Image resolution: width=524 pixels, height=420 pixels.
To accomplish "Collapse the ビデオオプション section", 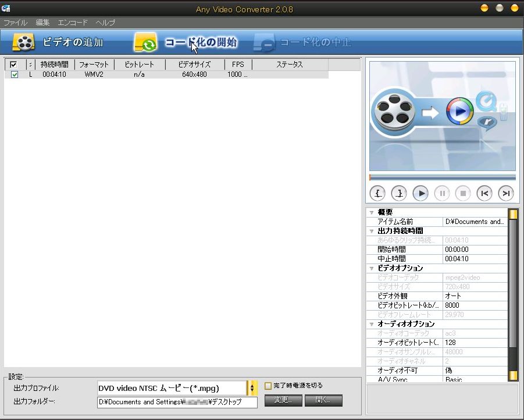I will tap(371, 268).
